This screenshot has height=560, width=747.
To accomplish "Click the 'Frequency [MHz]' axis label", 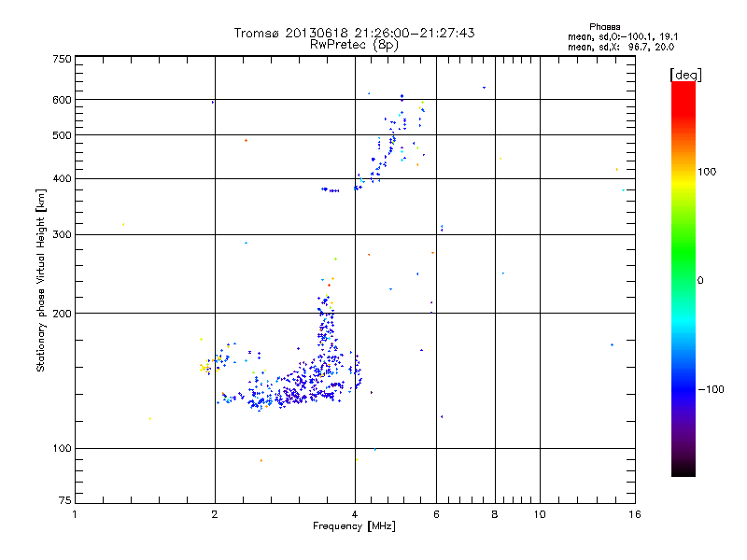I will click(354, 526).
